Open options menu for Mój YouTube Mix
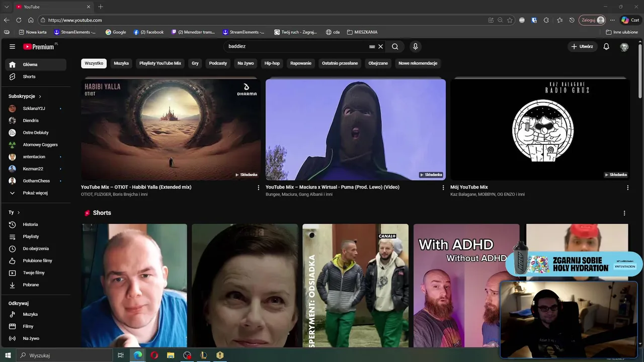This screenshot has height=362, width=644. [x=627, y=188]
